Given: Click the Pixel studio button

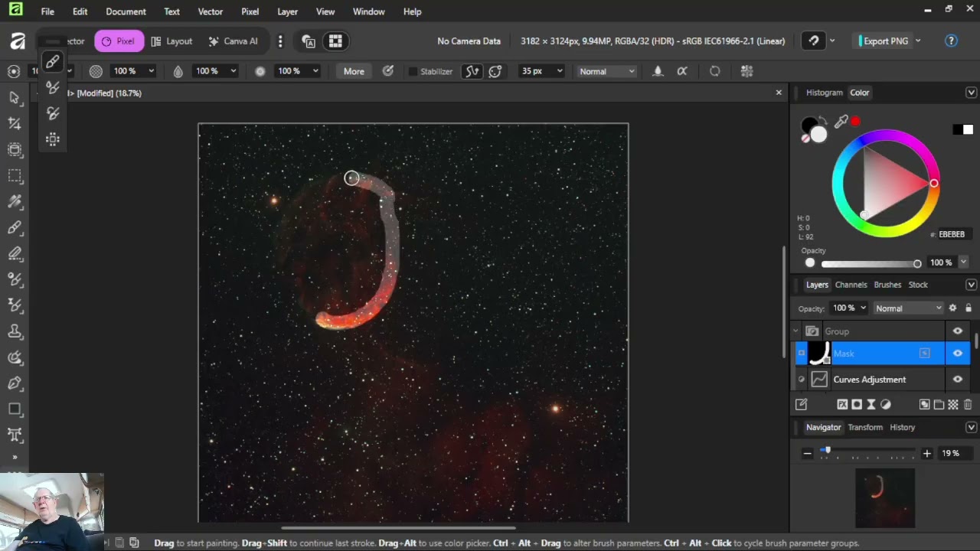Looking at the screenshot, I should 119,41.
